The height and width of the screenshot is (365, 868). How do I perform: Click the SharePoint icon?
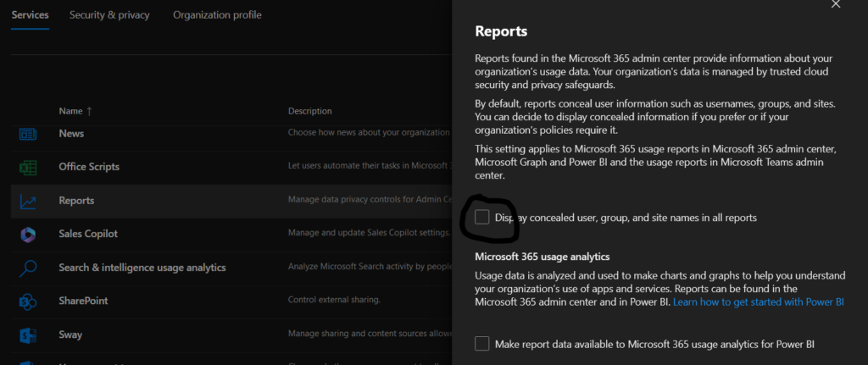pyautogui.click(x=28, y=301)
